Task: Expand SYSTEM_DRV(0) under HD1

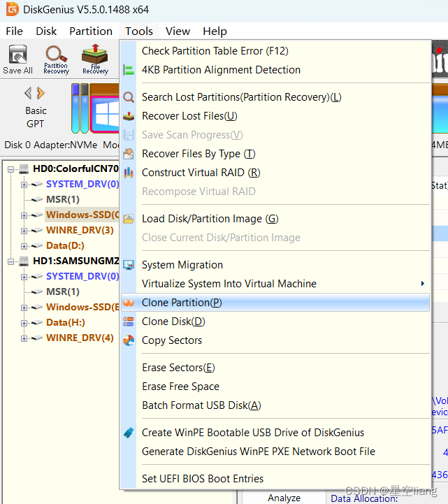Action: pyautogui.click(x=24, y=277)
